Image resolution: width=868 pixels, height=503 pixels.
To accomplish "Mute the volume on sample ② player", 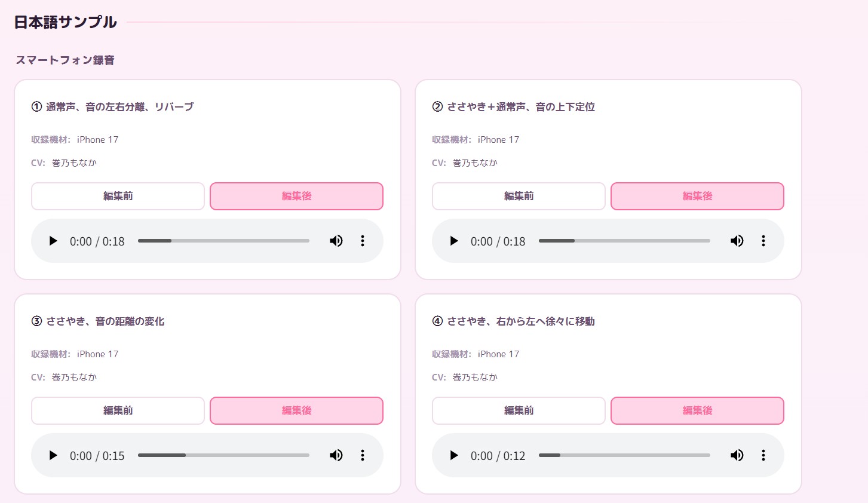I will point(737,241).
